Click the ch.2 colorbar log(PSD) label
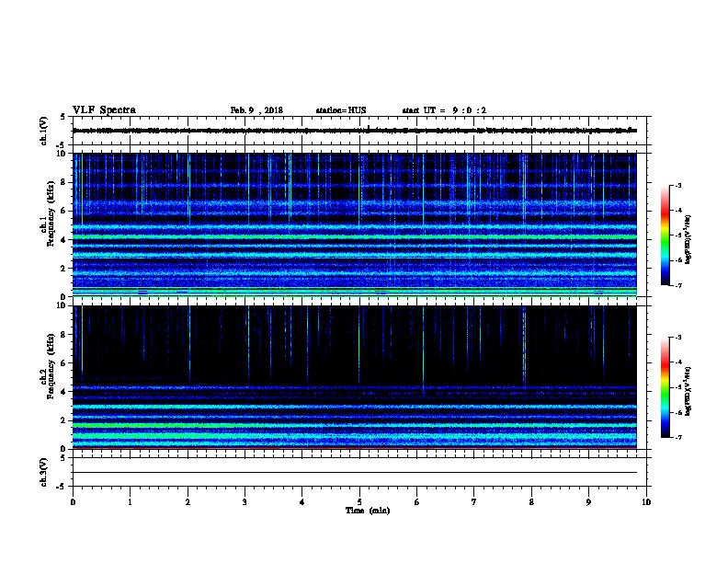This screenshot has height=563, width=728. [688, 391]
